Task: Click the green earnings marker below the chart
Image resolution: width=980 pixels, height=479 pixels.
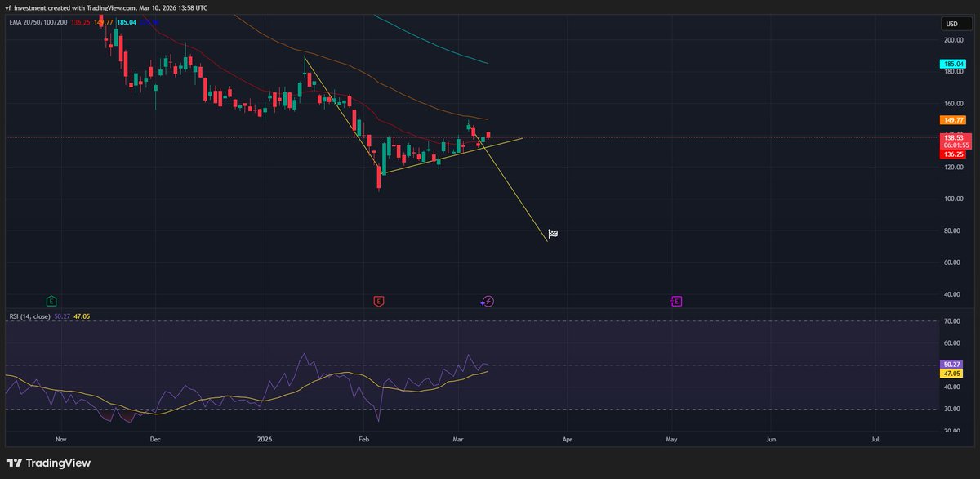Action: [x=51, y=301]
